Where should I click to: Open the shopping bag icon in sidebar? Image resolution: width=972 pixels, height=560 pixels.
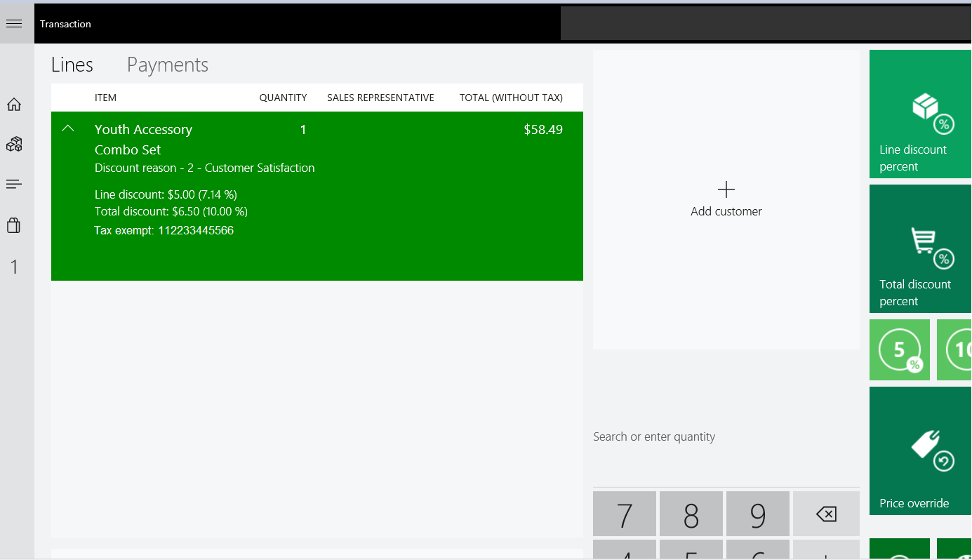pos(14,225)
